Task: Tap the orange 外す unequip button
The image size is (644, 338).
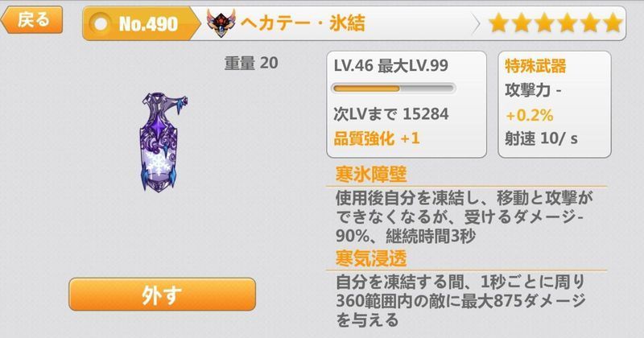Action: (163, 294)
